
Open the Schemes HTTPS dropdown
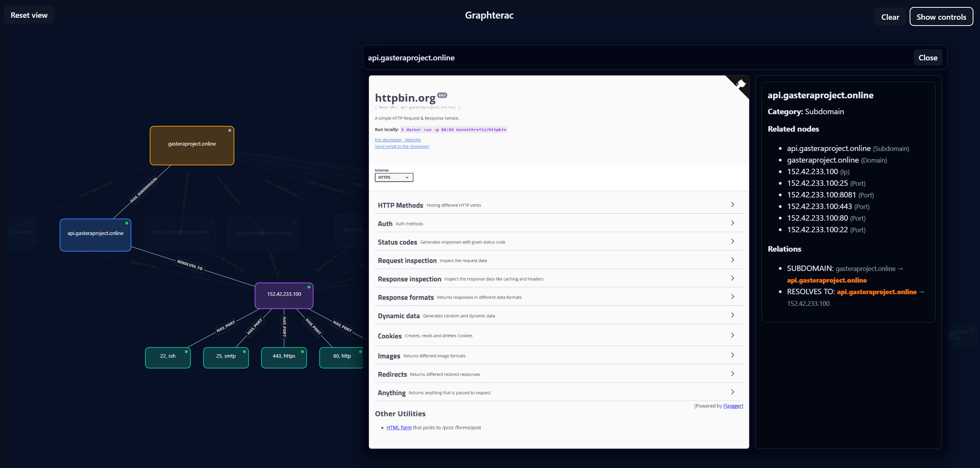pyautogui.click(x=394, y=177)
